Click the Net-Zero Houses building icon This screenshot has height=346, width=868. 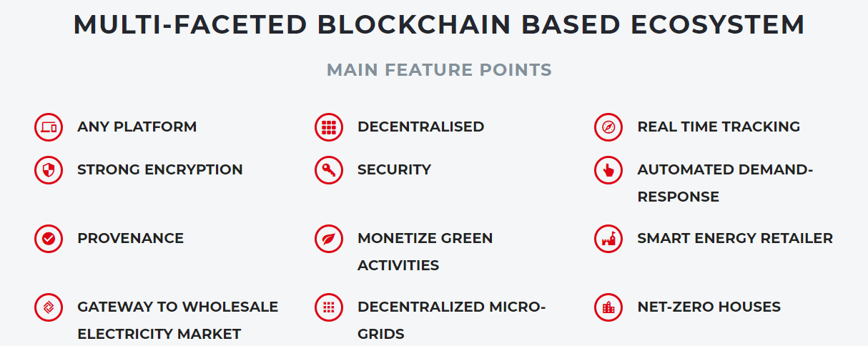[x=608, y=307]
